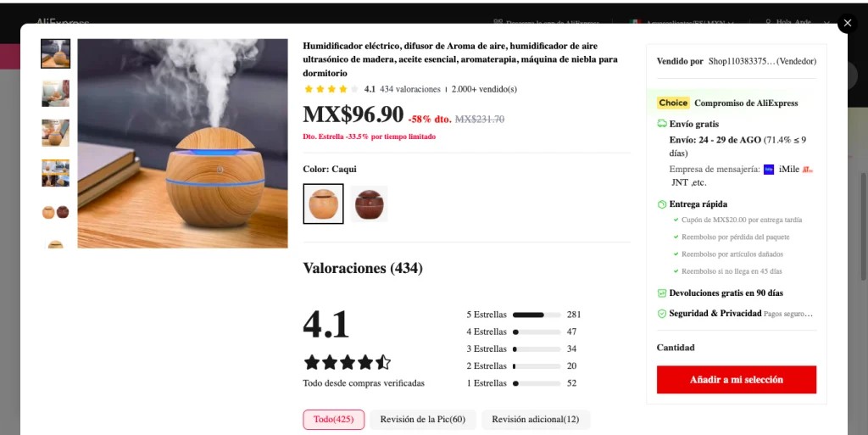Open the Shop110383375 seller link

[762, 61]
